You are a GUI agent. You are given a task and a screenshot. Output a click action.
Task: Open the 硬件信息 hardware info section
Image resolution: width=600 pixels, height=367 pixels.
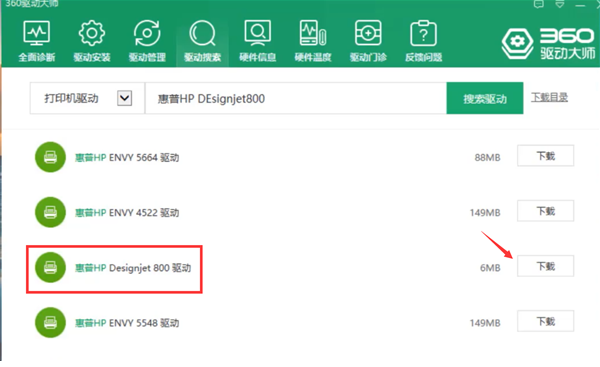[258, 41]
